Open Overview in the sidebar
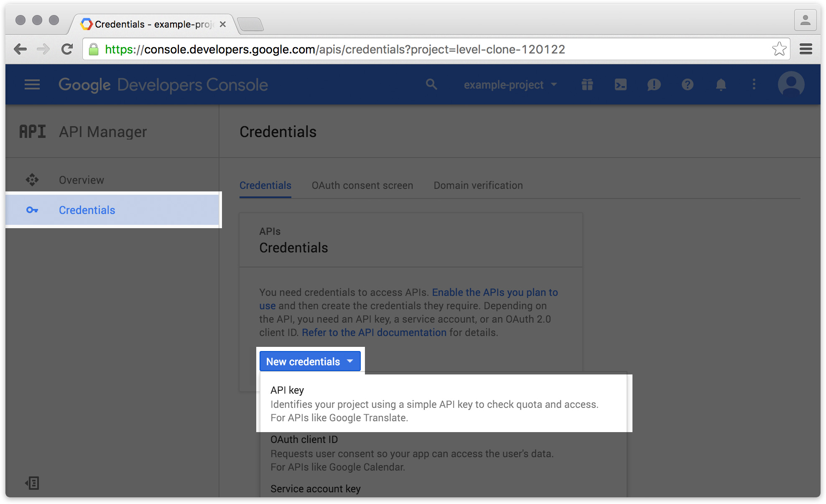Viewport: 826px width, 504px height. (82, 180)
